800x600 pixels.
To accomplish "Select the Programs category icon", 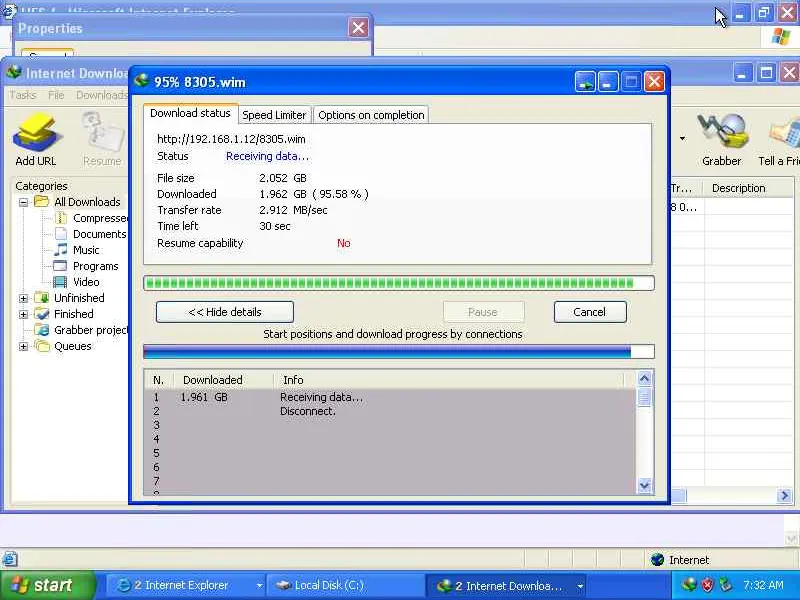I will (60, 266).
